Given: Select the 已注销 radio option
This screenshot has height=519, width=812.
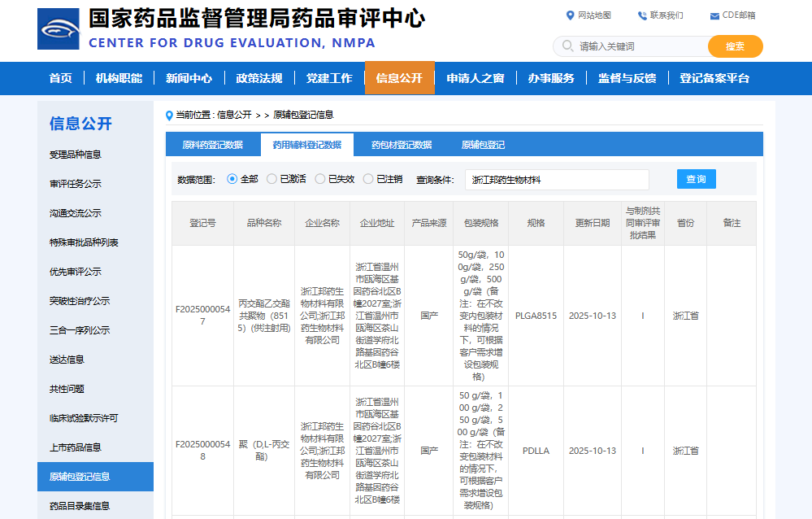Looking at the screenshot, I should coord(368,179).
